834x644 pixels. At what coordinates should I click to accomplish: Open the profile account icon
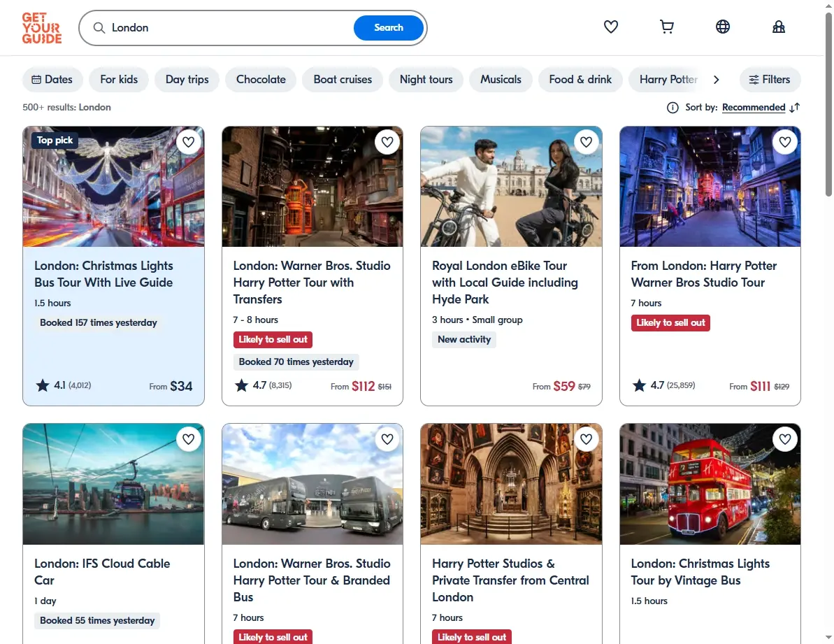click(778, 27)
